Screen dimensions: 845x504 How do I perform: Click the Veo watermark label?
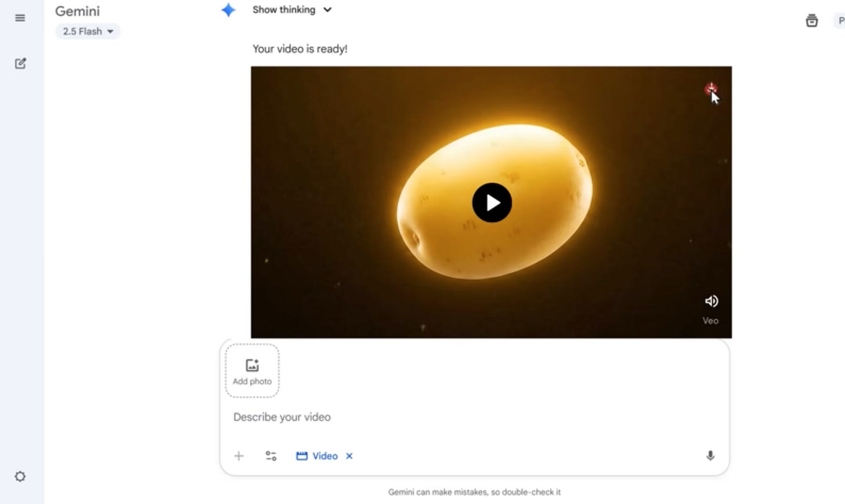(711, 320)
